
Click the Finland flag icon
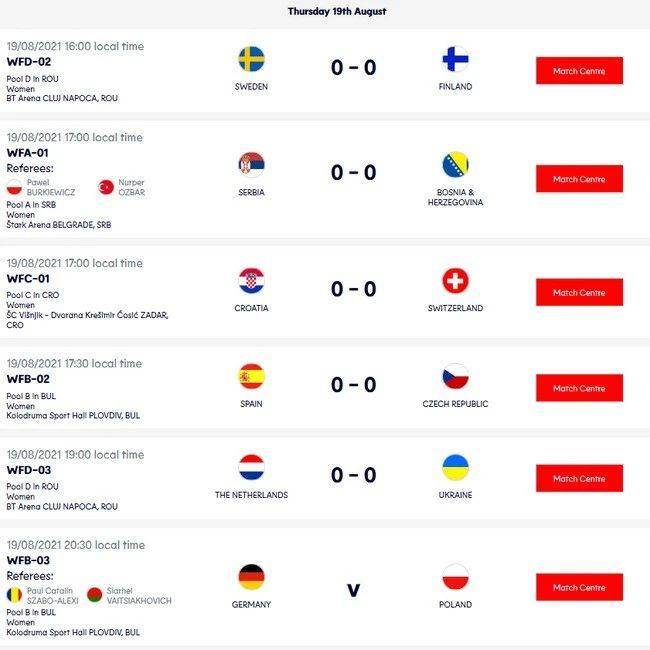(x=455, y=59)
